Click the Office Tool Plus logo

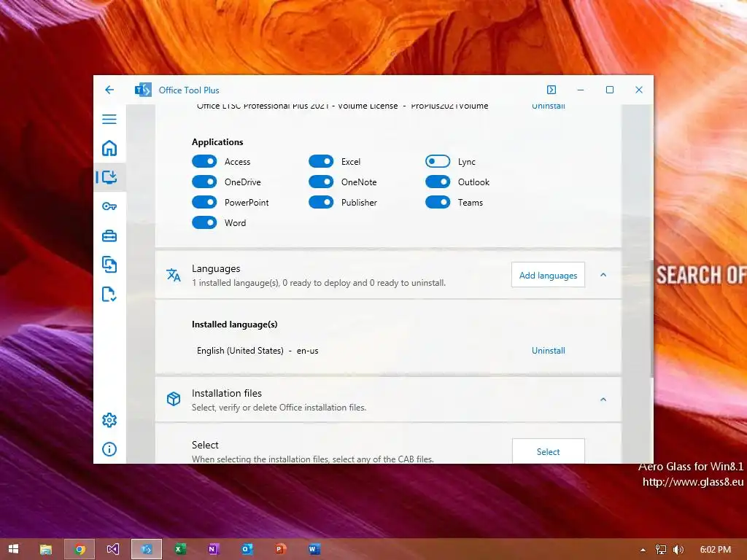(143, 90)
